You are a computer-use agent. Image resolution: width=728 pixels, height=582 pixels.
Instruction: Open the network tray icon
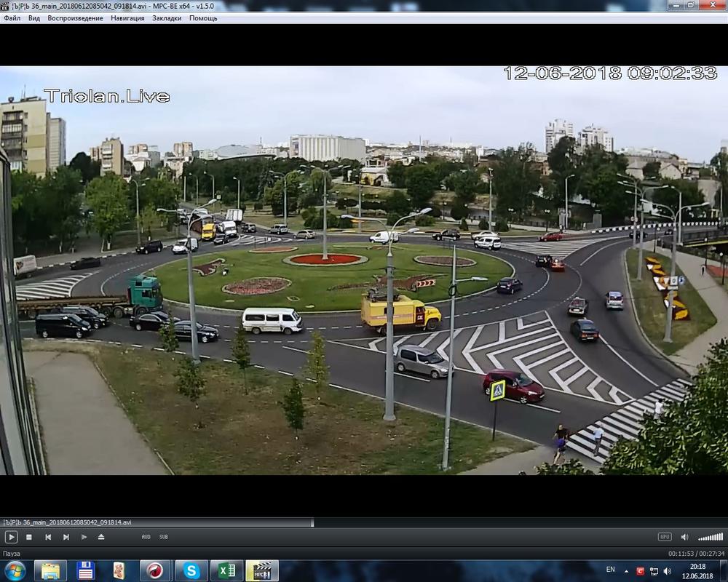pos(654,571)
